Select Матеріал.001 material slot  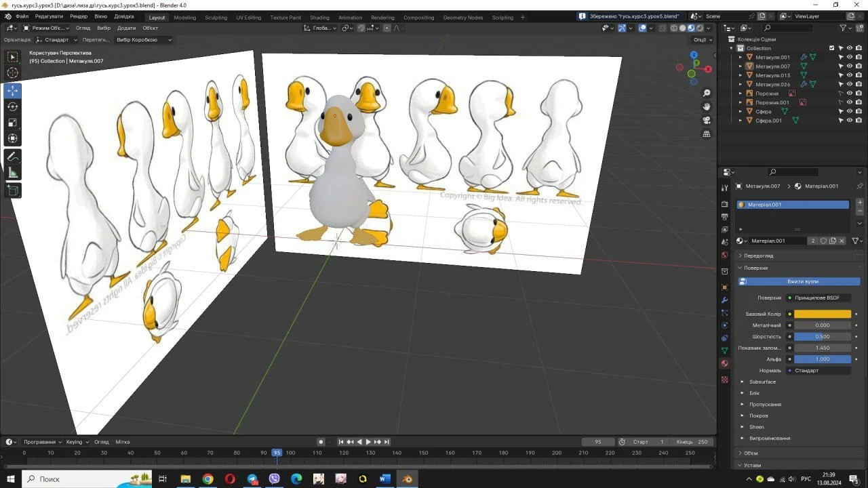[793, 205]
